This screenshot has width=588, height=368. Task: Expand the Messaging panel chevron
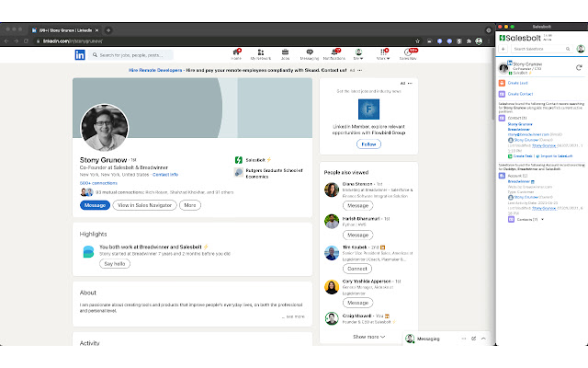[x=483, y=339]
